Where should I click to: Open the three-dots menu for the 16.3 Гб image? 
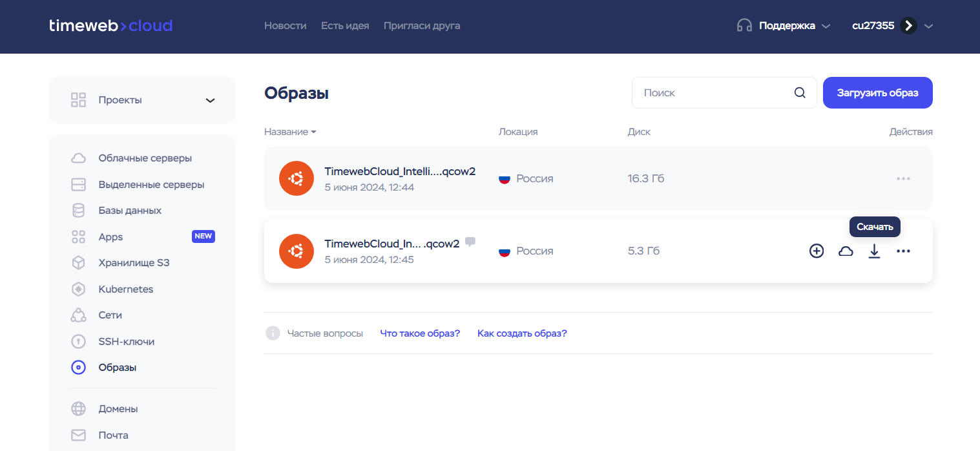[x=903, y=179]
